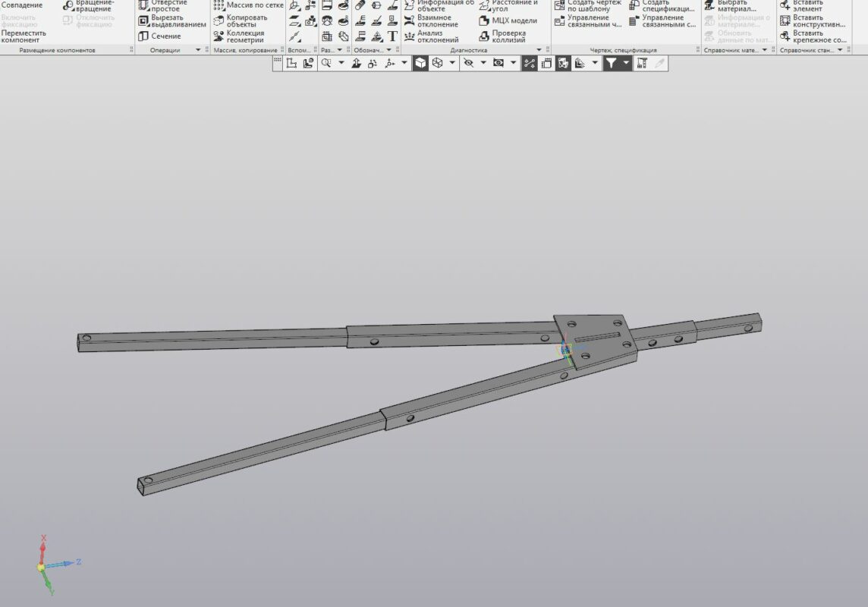The width and height of the screenshot is (868, 607).
Task: Expand the Диагностика panel dropdown arrow
Action: [539, 50]
